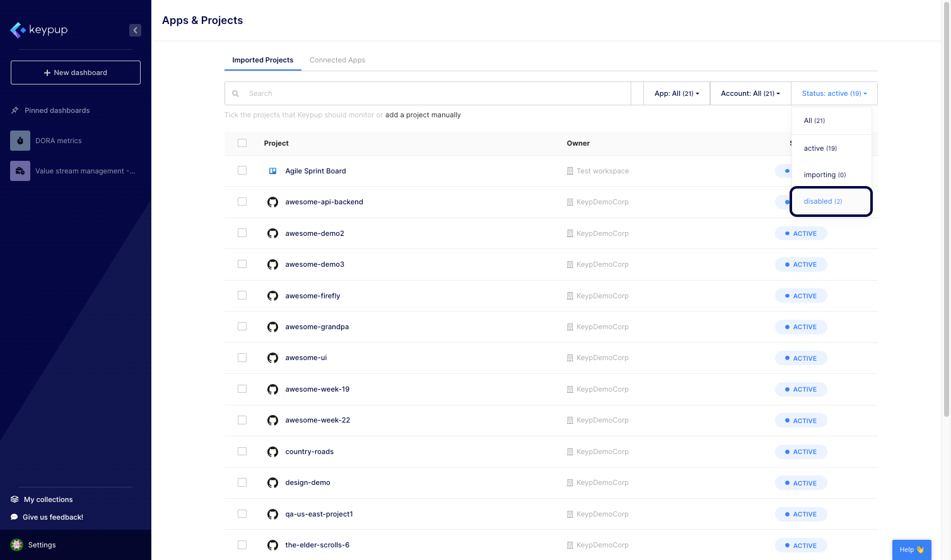Click the GitHub icon next to country-roads

tap(272, 452)
